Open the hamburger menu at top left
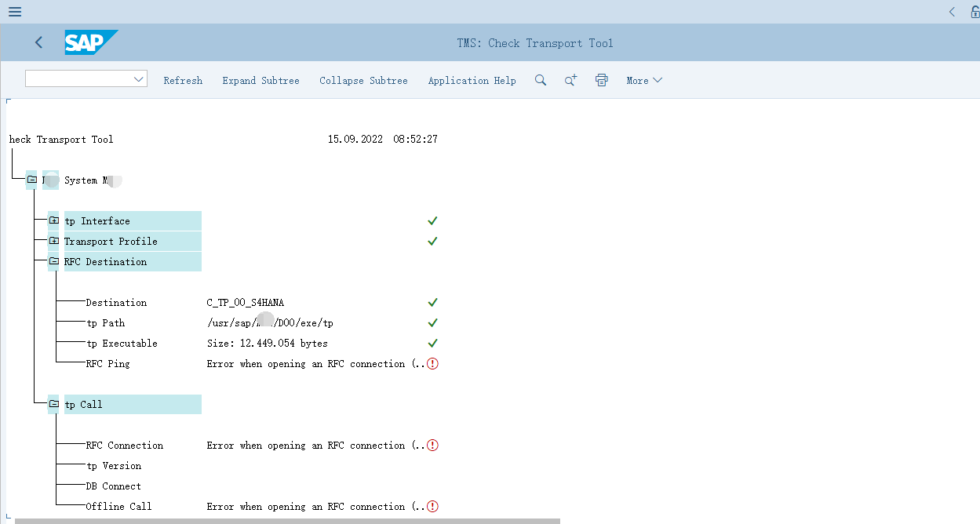 14,12
